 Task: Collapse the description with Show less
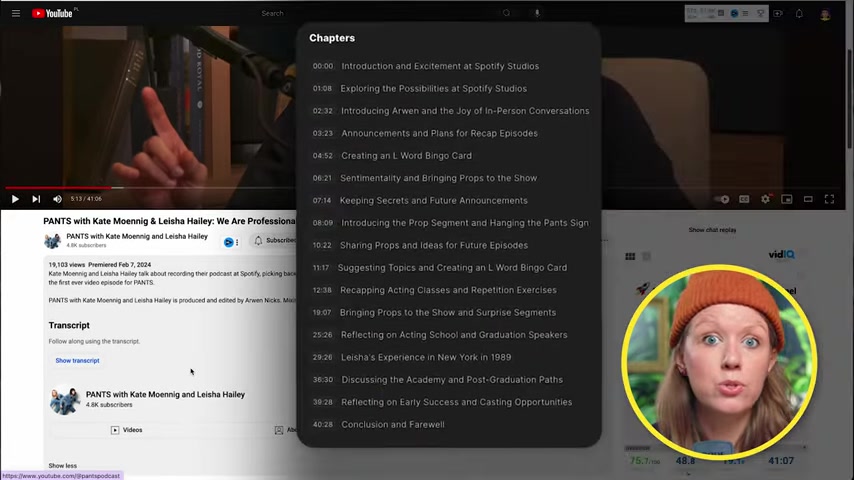click(x=63, y=465)
